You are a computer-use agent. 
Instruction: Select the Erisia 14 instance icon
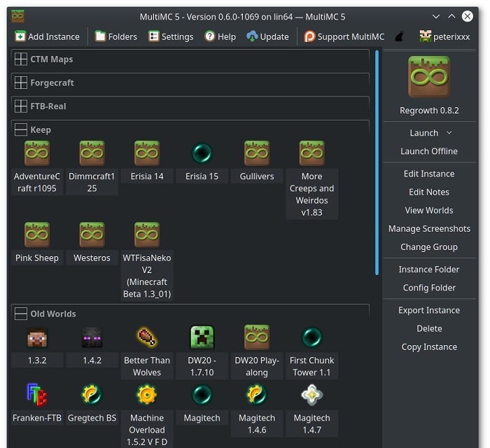click(147, 153)
